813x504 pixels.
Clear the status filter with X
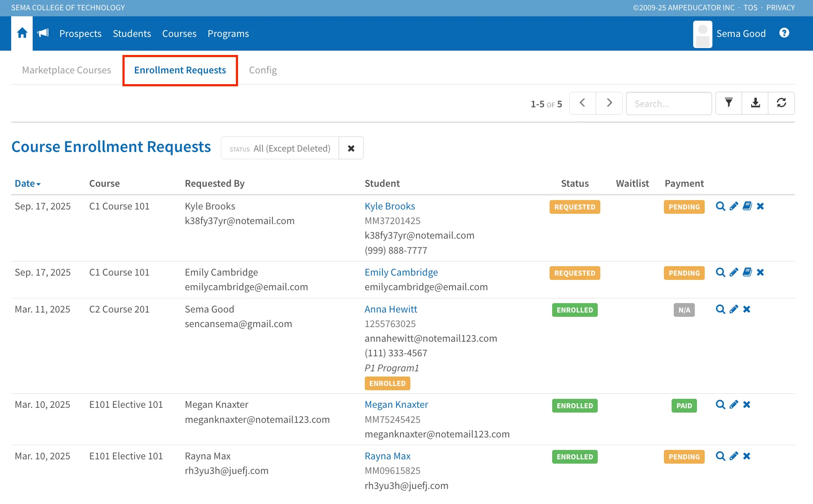351,148
